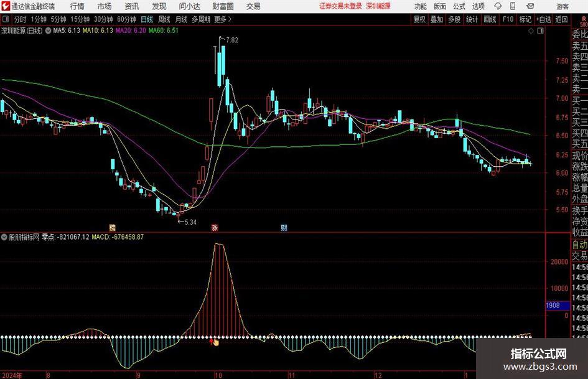Screen dimensions: 588x379
Task: Click the MACD: -676458.87 value
Action: [x=118, y=236]
